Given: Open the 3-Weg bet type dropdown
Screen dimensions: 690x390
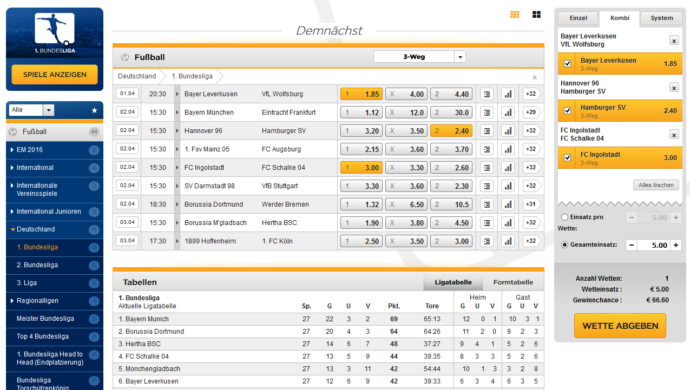Looking at the screenshot, I should point(419,57).
